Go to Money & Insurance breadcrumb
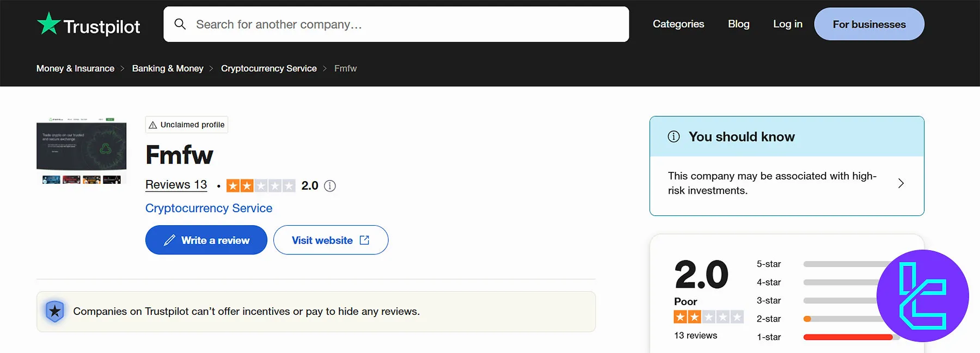980x353 pixels. coord(75,69)
